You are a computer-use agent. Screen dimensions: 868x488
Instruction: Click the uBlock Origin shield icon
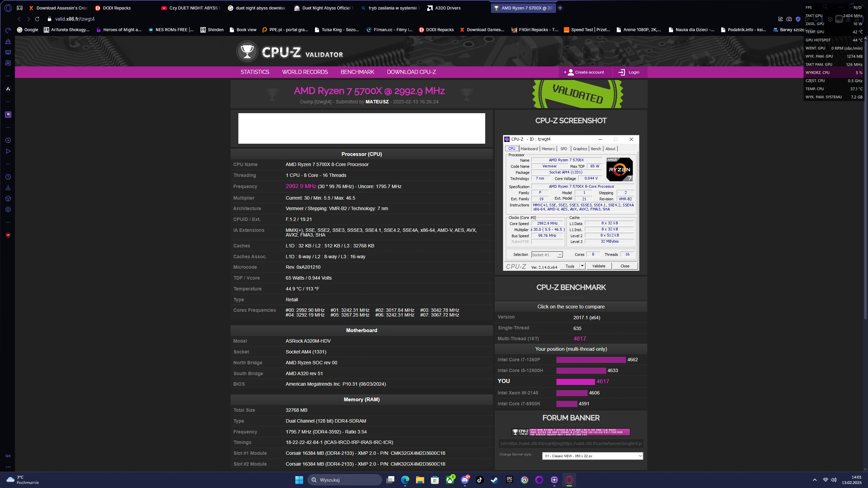point(8,235)
